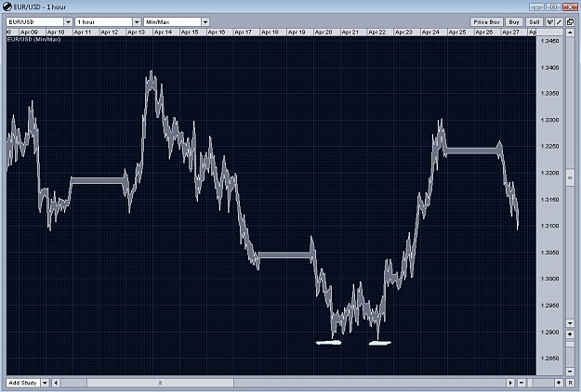Close the EUR/USD chart window

[x=570, y=7]
